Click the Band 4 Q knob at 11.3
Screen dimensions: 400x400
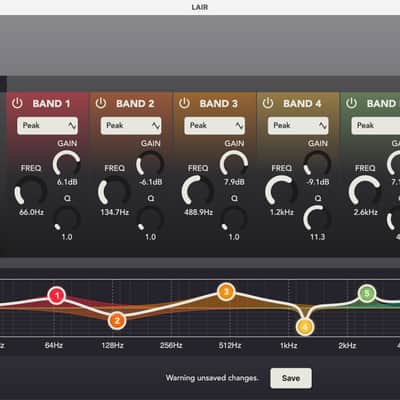coord(317,219)
